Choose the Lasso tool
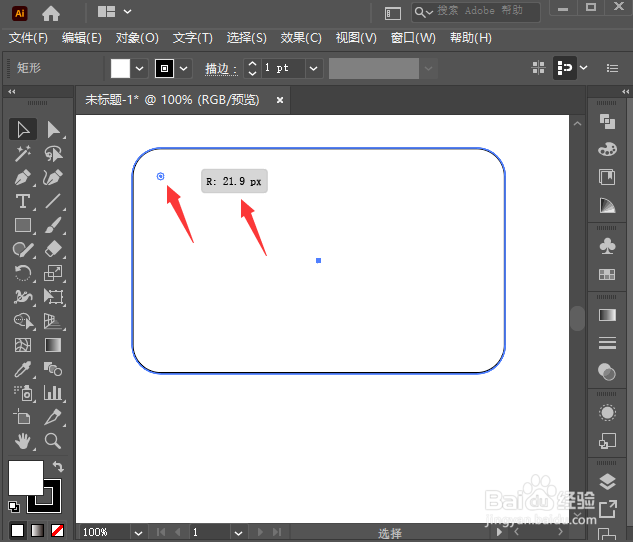 (x=53, y=153)
